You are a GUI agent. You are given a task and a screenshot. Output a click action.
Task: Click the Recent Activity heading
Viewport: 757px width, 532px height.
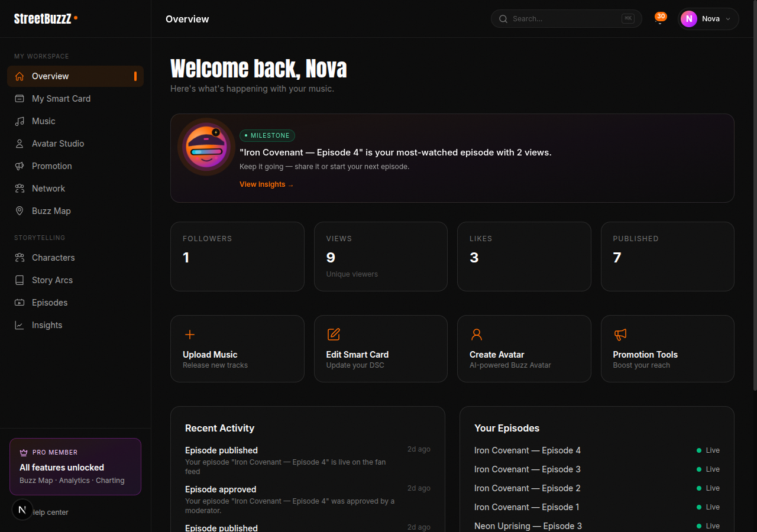[x=219, y=428]
